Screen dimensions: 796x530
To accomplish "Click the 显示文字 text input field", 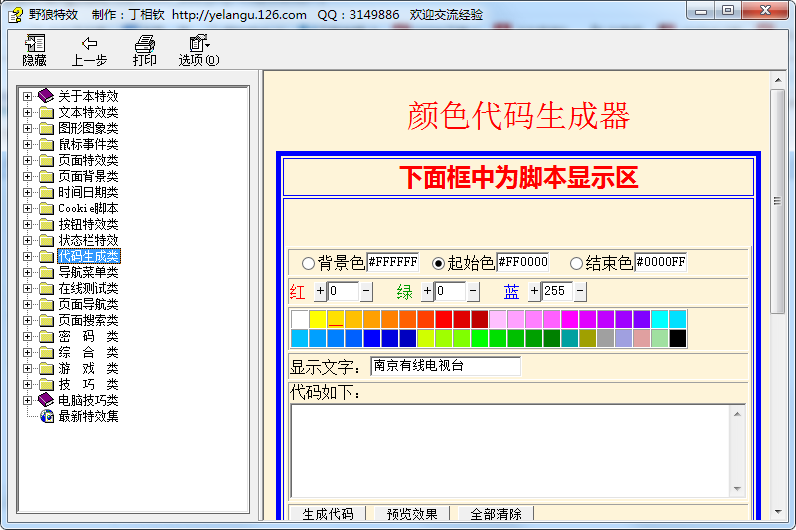I will (445, 366).
